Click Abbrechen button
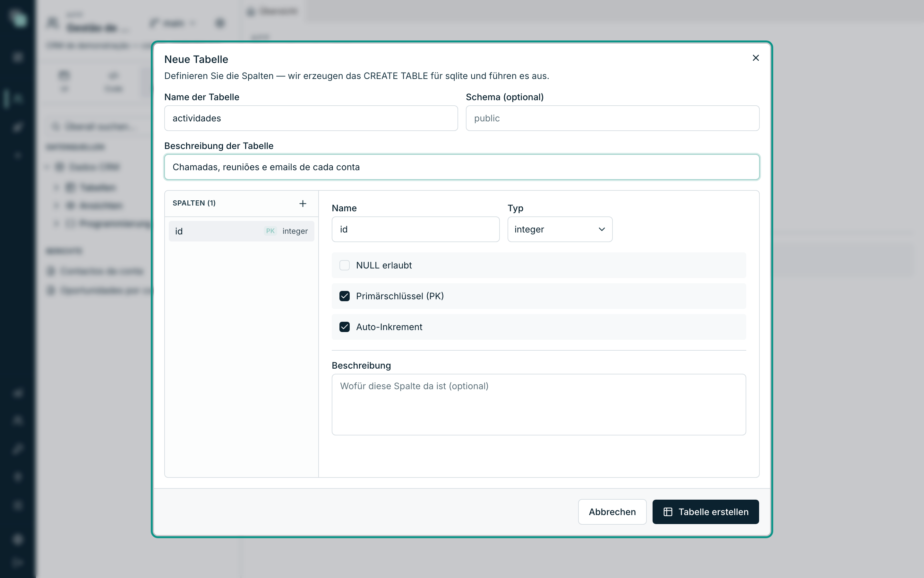 [612, 512]
